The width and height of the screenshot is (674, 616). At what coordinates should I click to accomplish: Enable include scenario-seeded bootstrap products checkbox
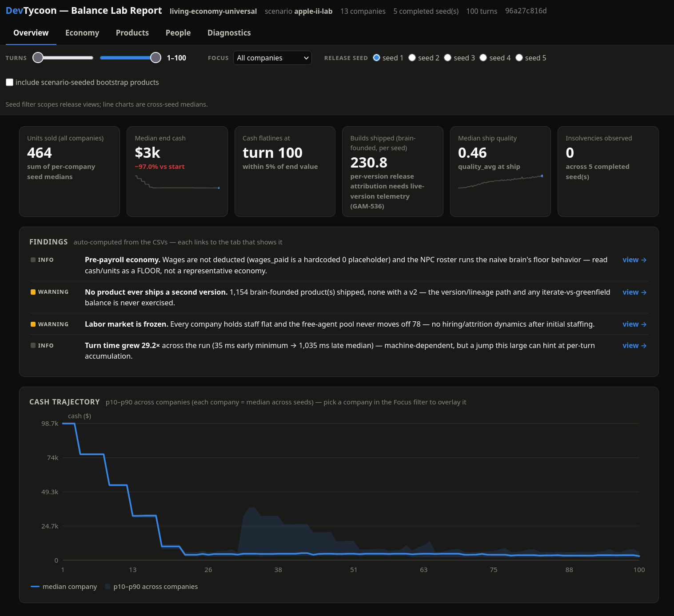click(x=9, y=82)
